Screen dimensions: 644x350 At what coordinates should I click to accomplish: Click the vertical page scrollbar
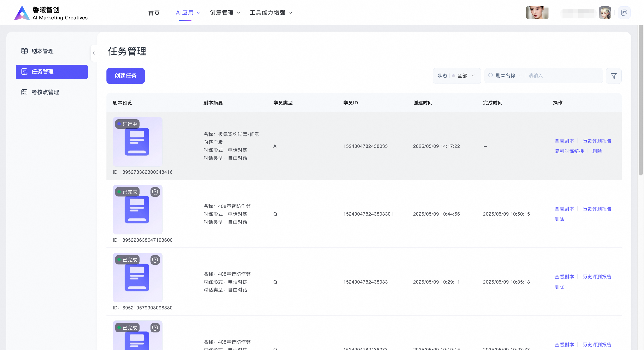tap(641, 100)
